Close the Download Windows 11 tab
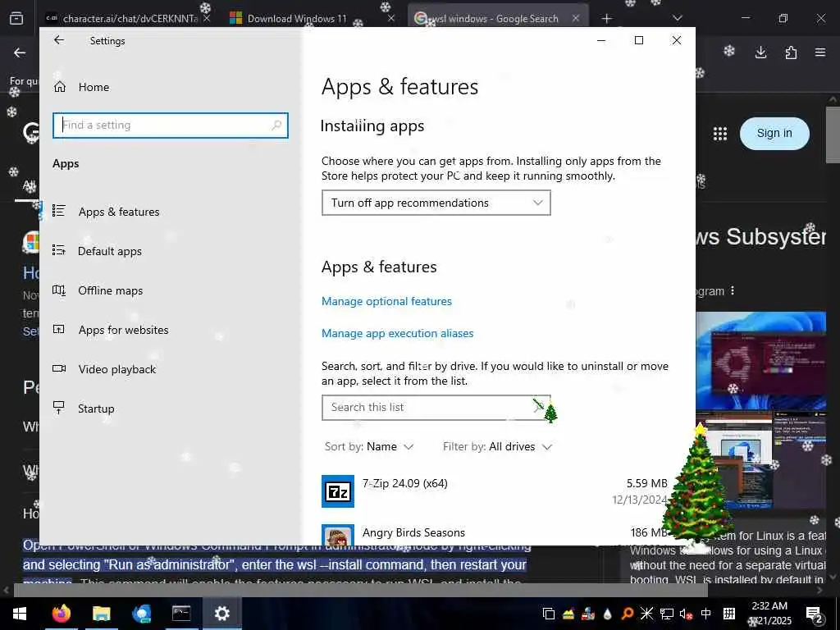Screen dimensions: 840x630 (x=391, y=18)
